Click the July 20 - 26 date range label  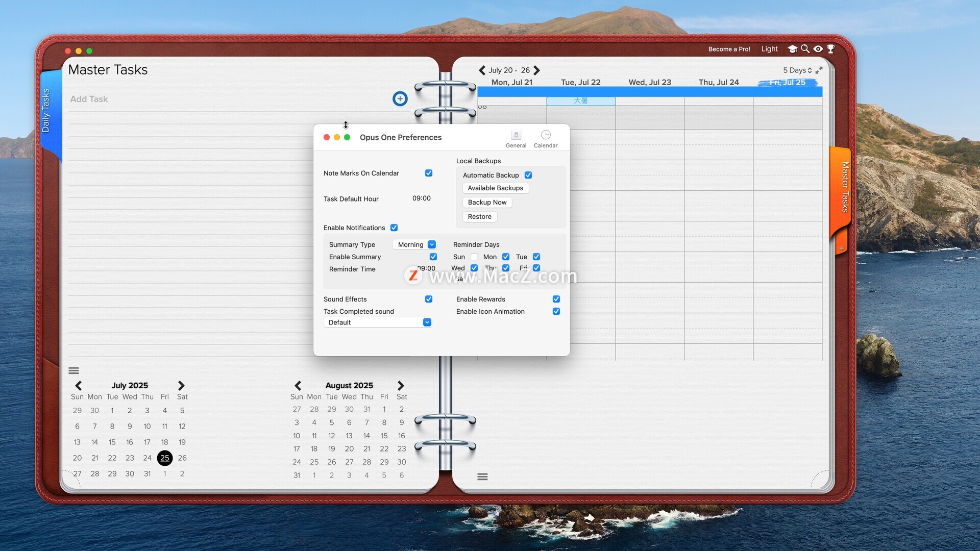(x=509, y=70)
